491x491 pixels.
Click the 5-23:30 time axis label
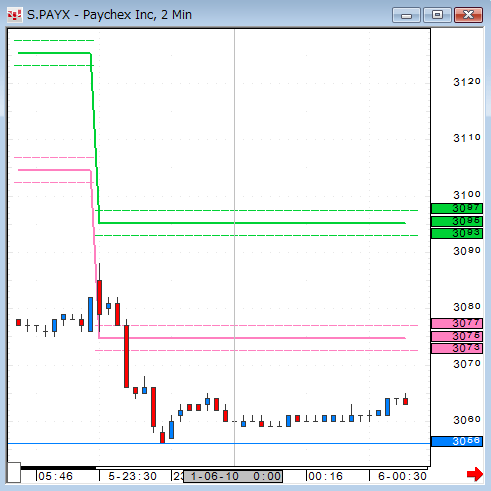(x=132, y=476)
